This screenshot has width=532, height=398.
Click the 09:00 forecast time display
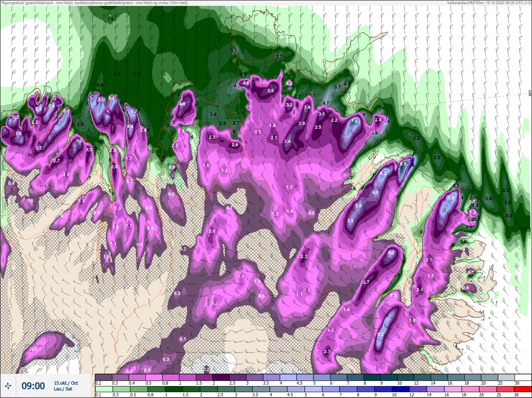tap(33, 386)
